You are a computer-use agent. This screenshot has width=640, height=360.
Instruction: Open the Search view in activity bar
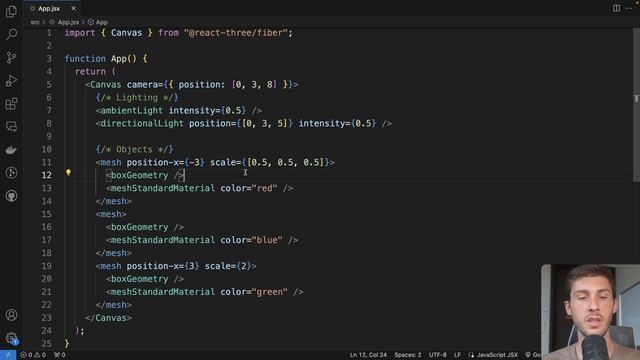pyautogui.click(x=11, y=34)
